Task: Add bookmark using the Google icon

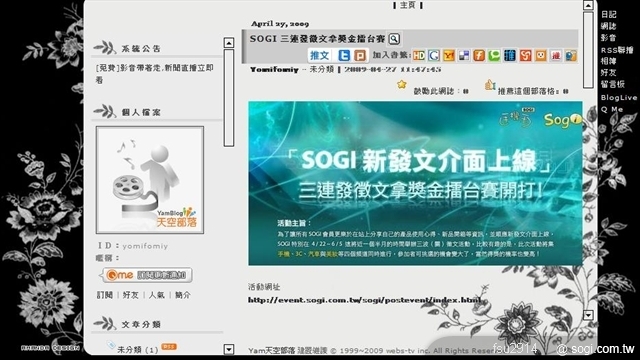Action: coord(433,55)
